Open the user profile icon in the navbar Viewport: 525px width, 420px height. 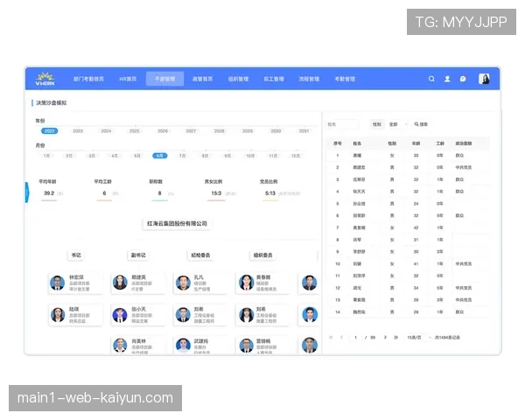(x=447, y=79)
